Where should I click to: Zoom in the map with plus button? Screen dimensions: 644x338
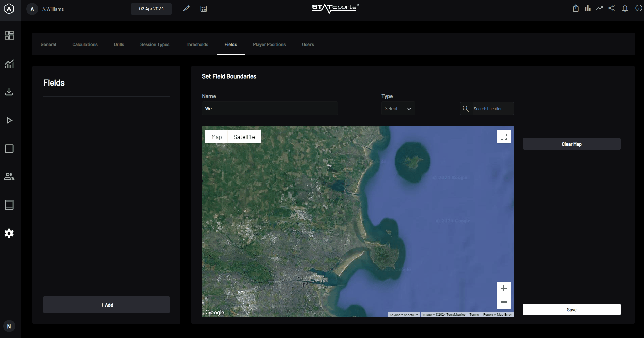(504, 288)
